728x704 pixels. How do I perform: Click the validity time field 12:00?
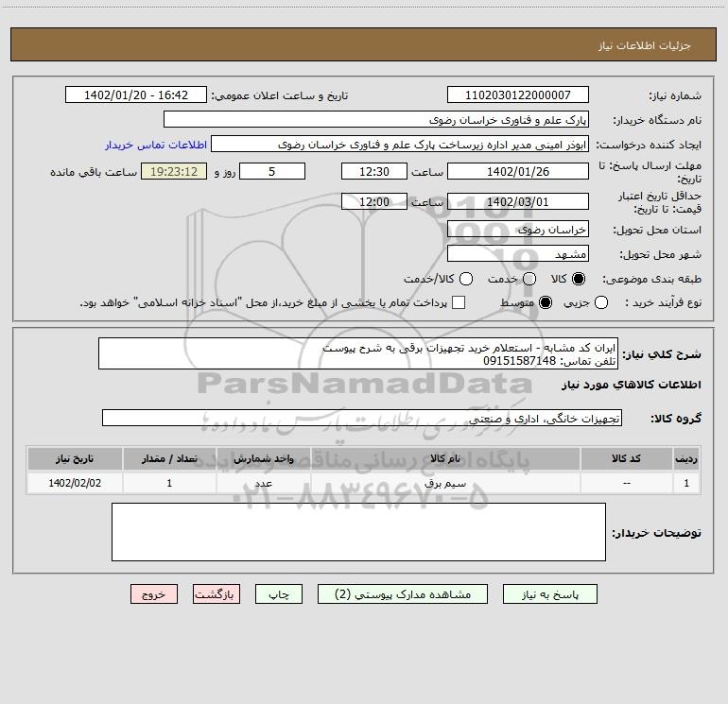coord(374,201)
